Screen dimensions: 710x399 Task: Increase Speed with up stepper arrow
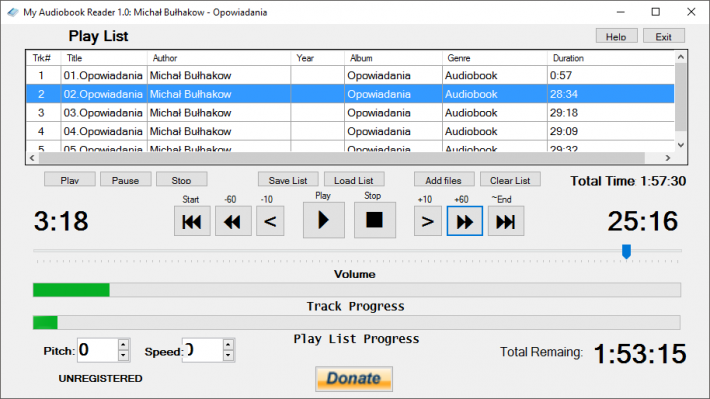pos(228,345)
